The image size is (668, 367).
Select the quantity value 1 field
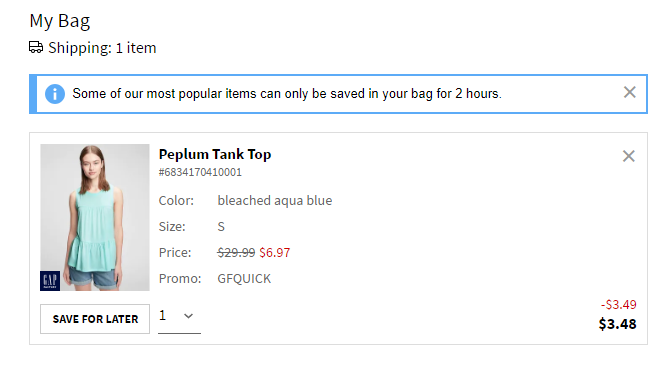pos(179,319)
